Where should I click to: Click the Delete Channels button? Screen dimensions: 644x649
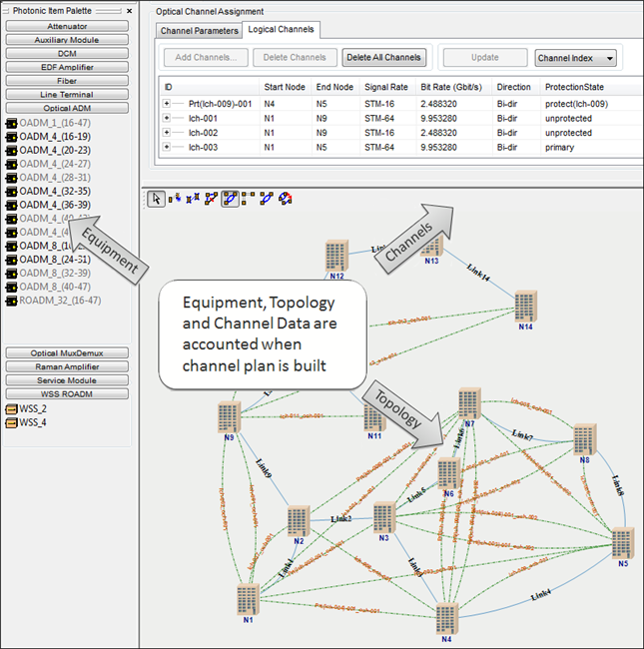tap(295, 58)
